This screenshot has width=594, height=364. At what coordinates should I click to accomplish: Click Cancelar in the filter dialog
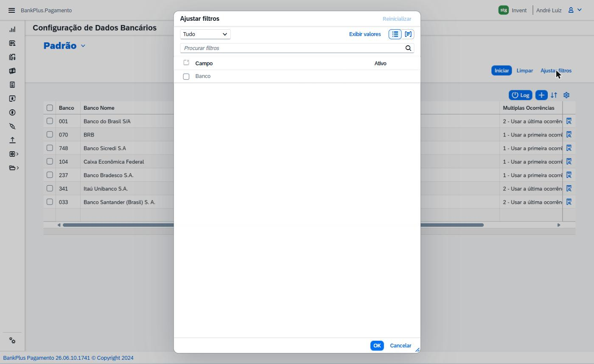click(401, 346)
